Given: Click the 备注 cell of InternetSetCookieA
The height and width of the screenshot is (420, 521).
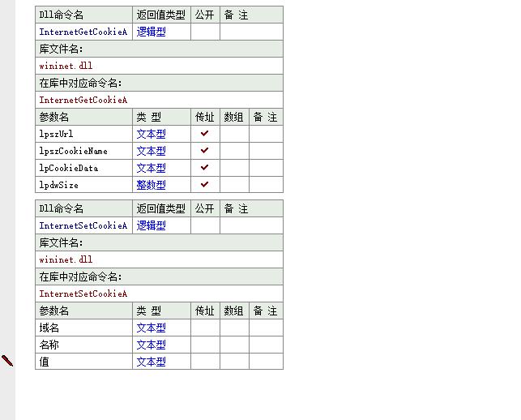Looking at the screenshot, I should point(251,225).
